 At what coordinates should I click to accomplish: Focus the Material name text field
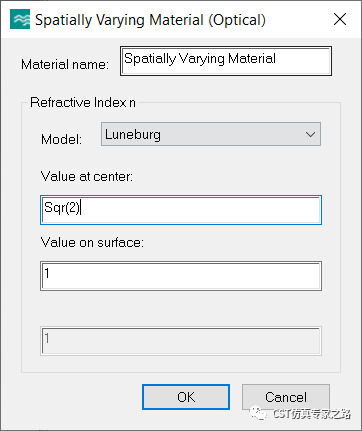(x=226, y=61)
